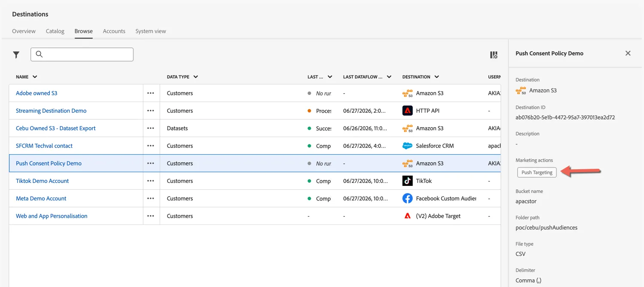The height and width of the screenshot is (287, 644).
Task: Open the Adobe owned S3 link
Action: pyautogui.click(x=36, y=93)
